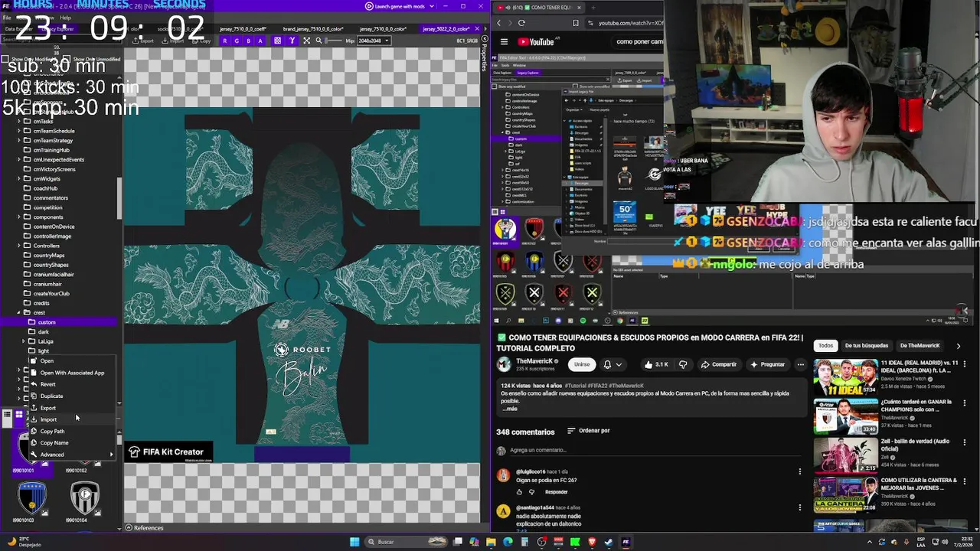Screen dimensions: 980x551
Task: Switch asset list to list view icon
Action: (x=7, y=415)
